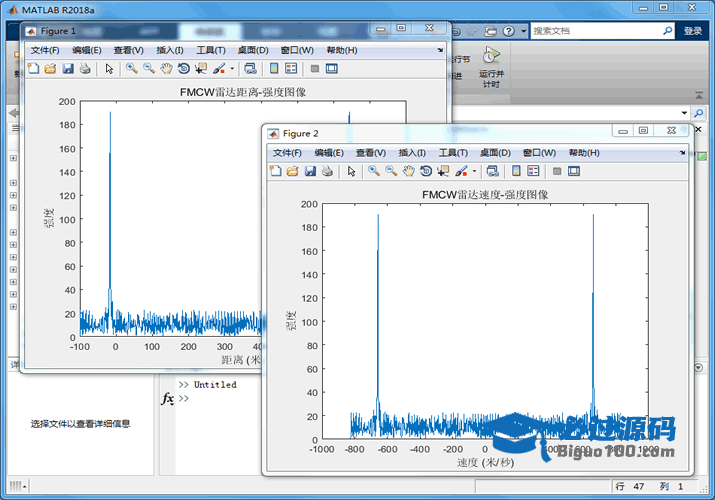Open 帮助(H) menu in Figure 2
The height and width of the screenshot is (500, 715).
coord(584,153)
